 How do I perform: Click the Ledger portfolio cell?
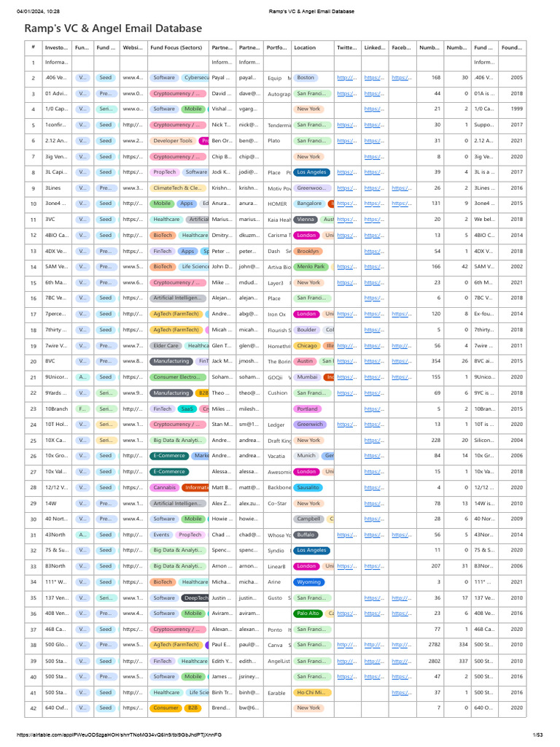[278, 425]
